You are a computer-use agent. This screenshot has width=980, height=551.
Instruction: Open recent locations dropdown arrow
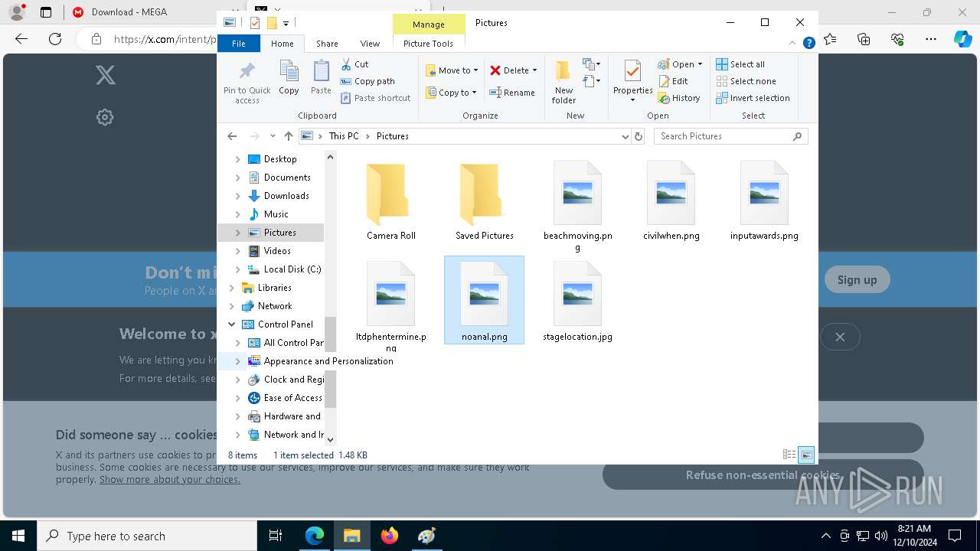[273, 136]
